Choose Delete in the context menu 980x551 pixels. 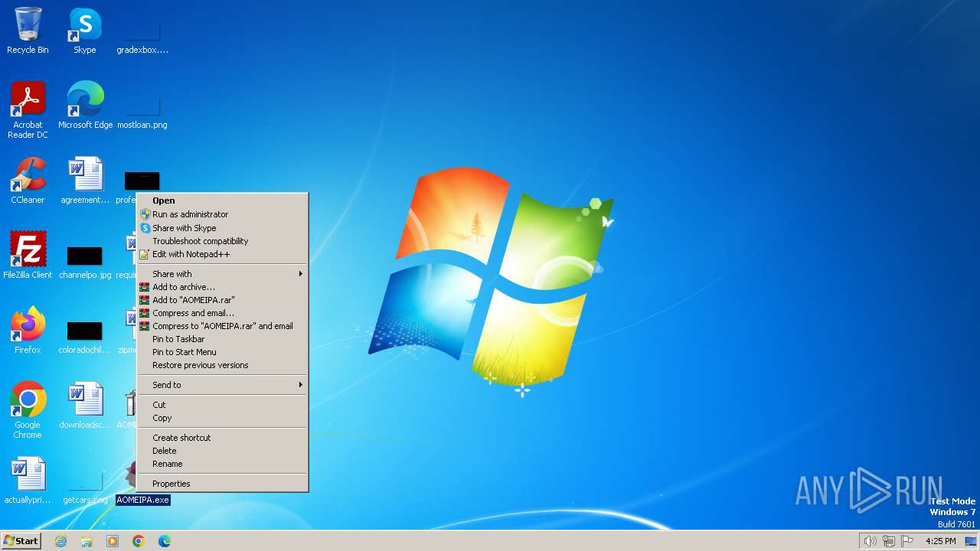click(222, 451)
